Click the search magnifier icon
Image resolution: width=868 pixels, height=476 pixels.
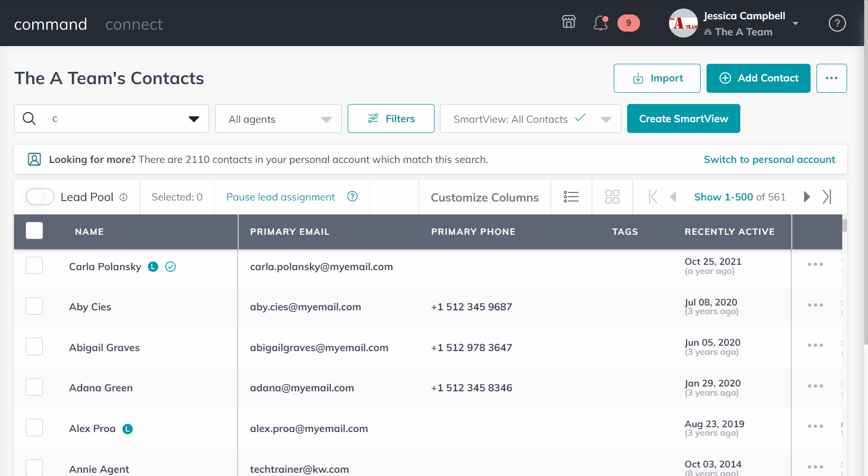pos(30,118)
